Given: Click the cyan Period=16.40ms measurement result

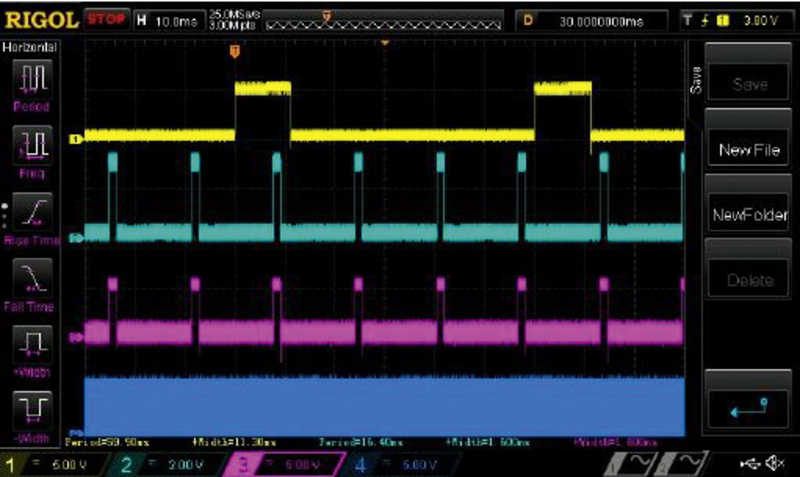Looking at the screenshot, I should point(361,442).
